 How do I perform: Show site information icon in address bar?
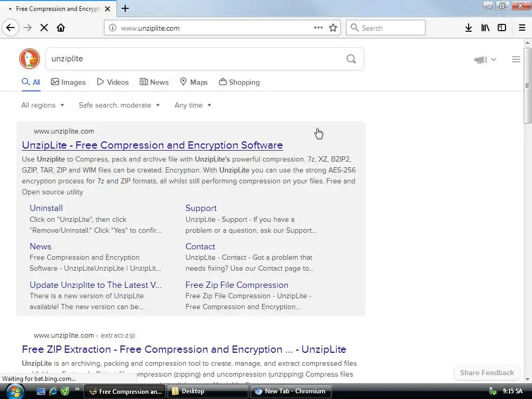pos(113,28)
